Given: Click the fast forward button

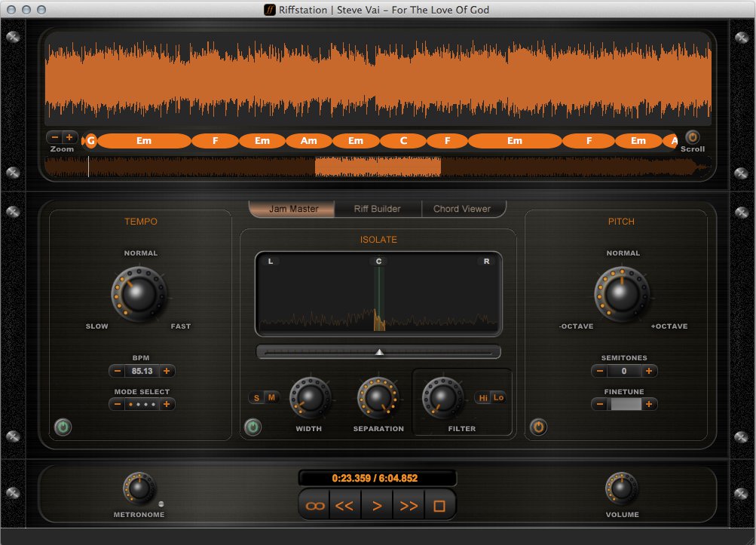Looking at the screenshot, I should point(409,506).
